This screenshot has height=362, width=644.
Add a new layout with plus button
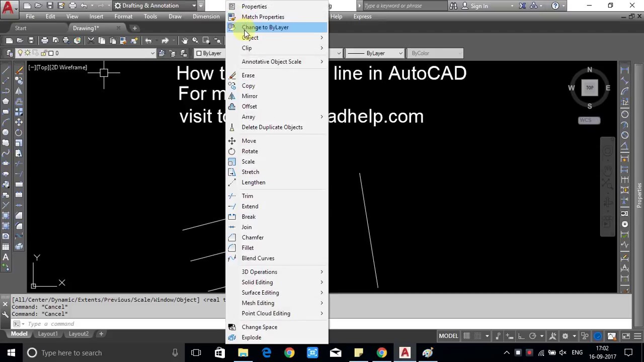[101, 334]
